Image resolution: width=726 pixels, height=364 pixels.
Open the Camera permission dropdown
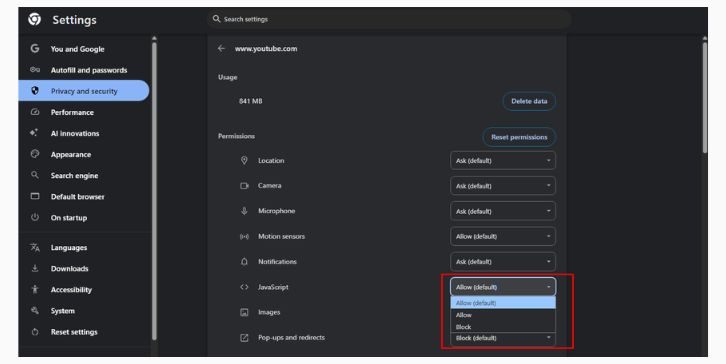coord(503,186)
